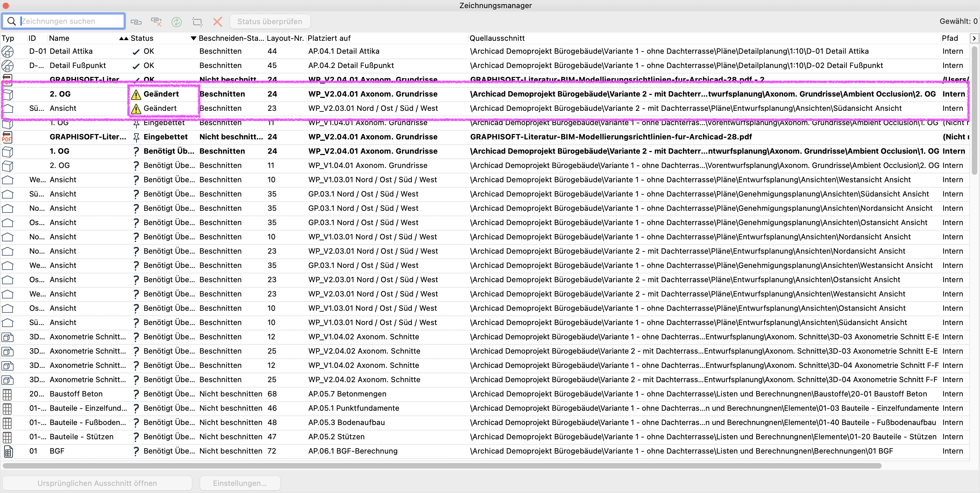Screen dimensions: 980x493
Task: Expand more columns with the header chevron
Action: click(974, 38)
